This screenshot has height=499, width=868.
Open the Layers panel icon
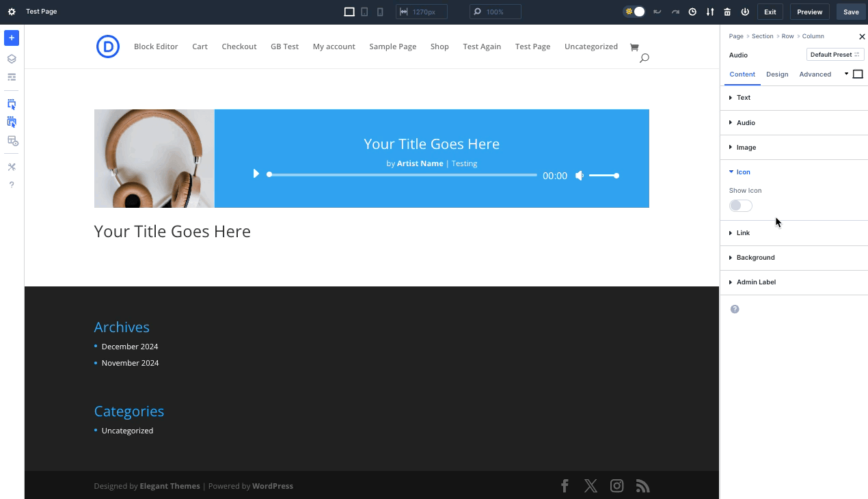pos(12,59)
